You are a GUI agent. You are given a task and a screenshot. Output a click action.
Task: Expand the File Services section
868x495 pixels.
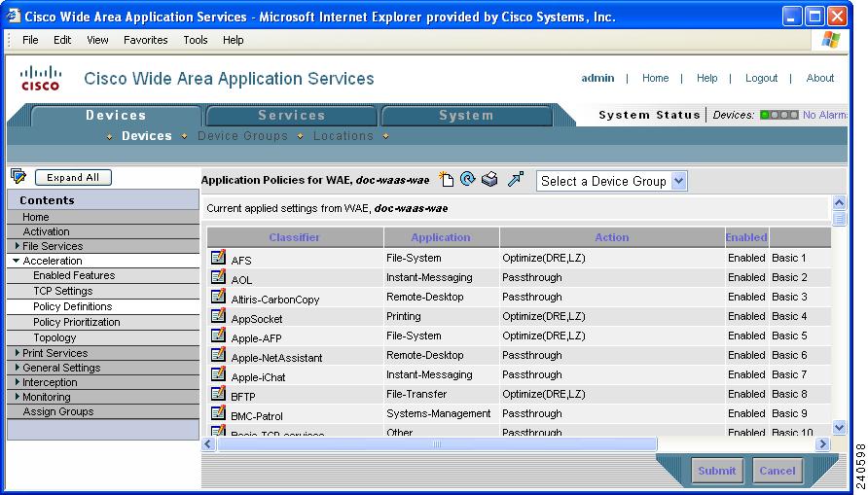tap(18, 246)
